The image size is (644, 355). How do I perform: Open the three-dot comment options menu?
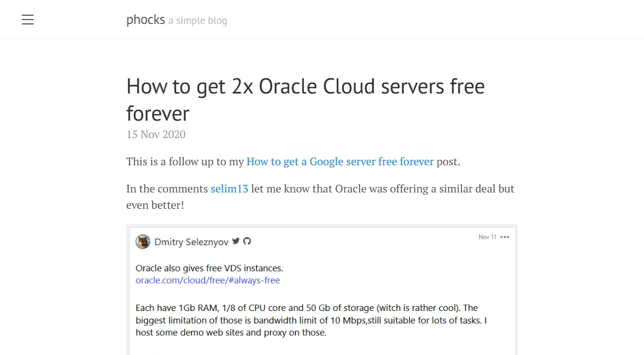click(505, 237)
